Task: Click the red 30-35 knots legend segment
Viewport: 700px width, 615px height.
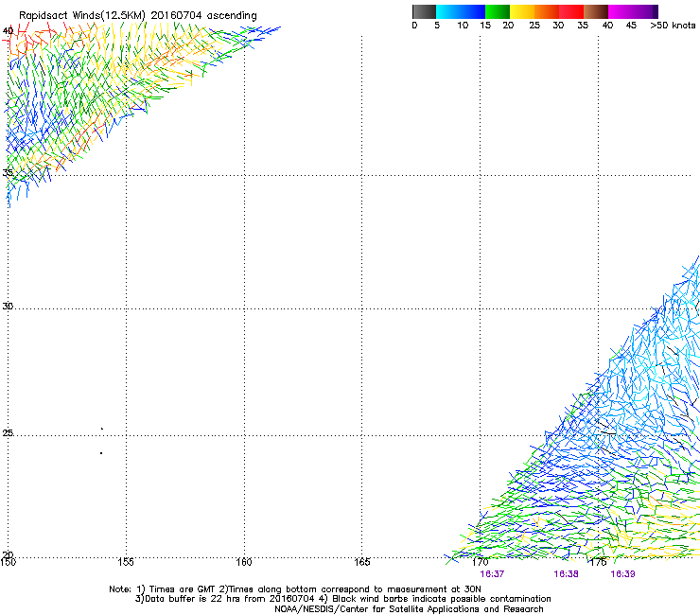Action: click(x=571, y=11)
